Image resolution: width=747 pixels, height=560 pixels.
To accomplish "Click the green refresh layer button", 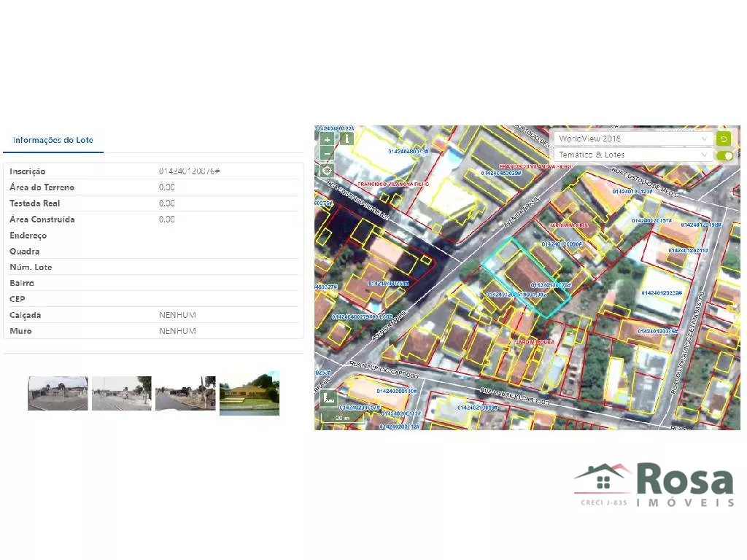I will 723,139.
